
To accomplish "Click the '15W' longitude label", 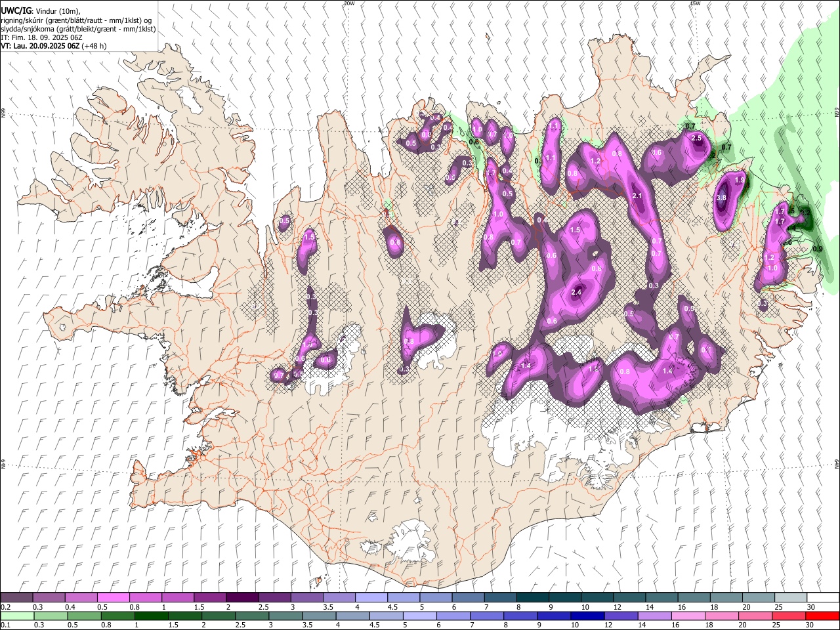I will point(695,3).
